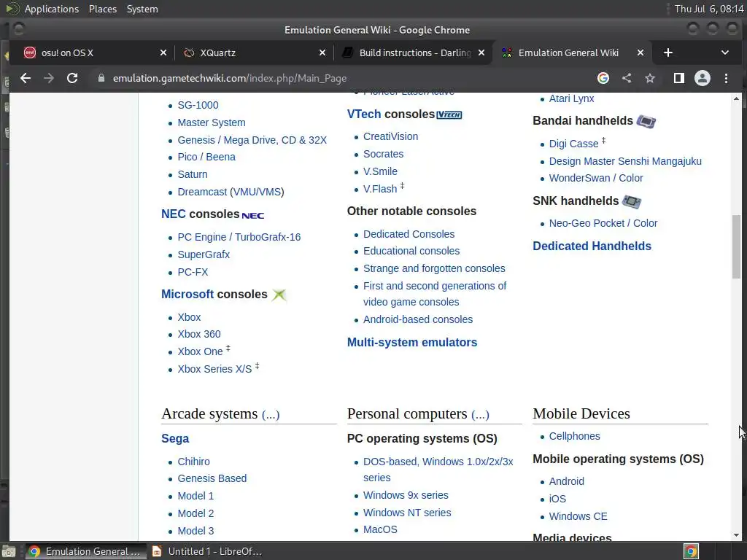Click the browser back arrow
747x560 pixels.
(26, 78)
